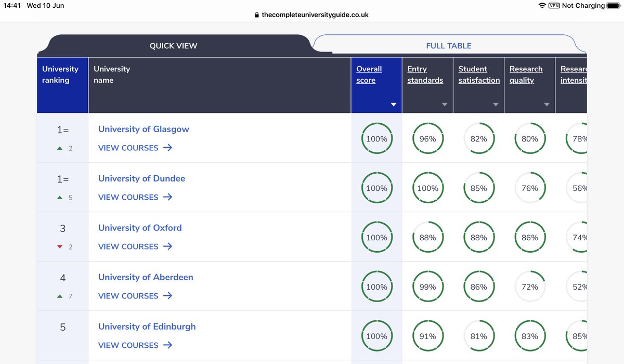The height and width of the screenshot is (364, 624).
Task: Tap the Wi-Fi status icon
Action: click(542, 6)
